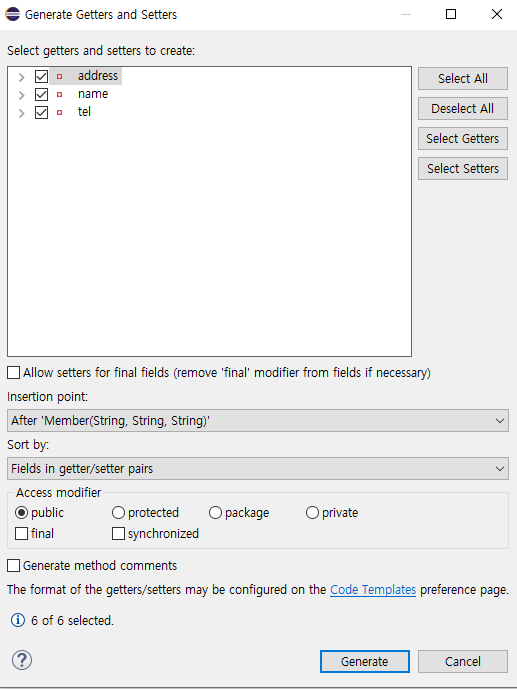The width and height of the screenshot is (517, 689).
Task: Enable 'Allow setters for final fields'
Action: click(x=14, y=373)
